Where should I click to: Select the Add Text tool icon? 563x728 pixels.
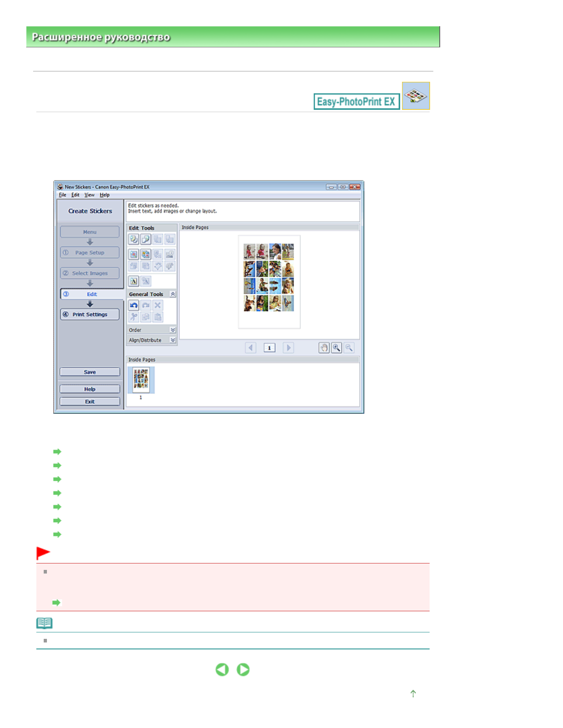pos(133,281)
